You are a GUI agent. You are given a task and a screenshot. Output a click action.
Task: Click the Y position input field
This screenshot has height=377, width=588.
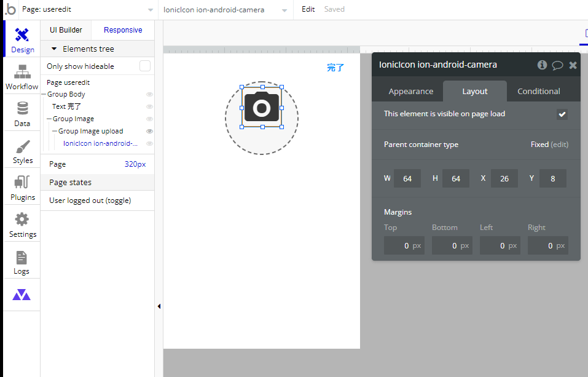553,179
